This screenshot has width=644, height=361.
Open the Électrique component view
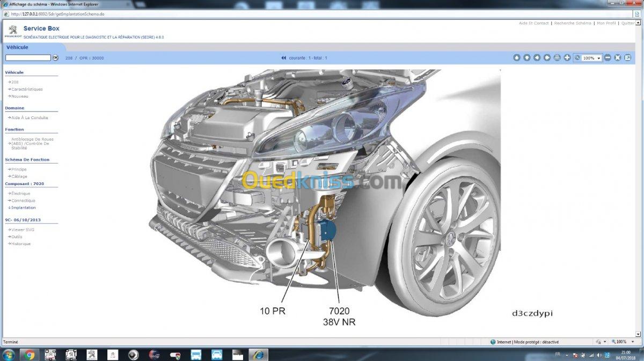pyautogui.click(x=21, y=194)
